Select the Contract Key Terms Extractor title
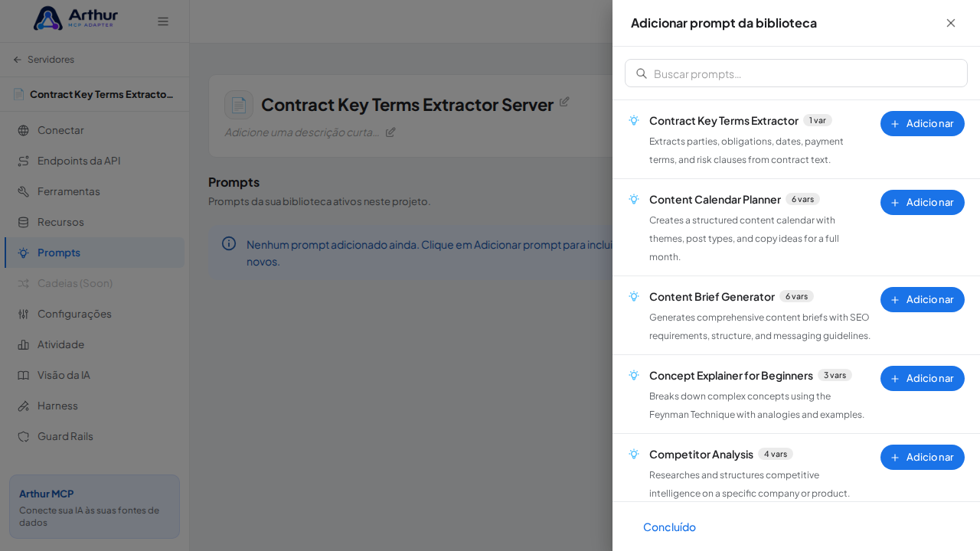980x551 pixels. [x=724, y=120]
